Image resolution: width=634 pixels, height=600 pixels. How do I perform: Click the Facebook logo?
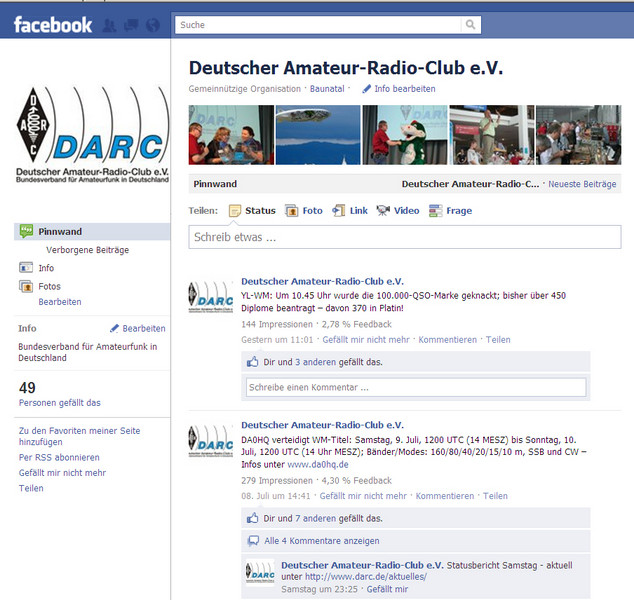pos(53,25)
